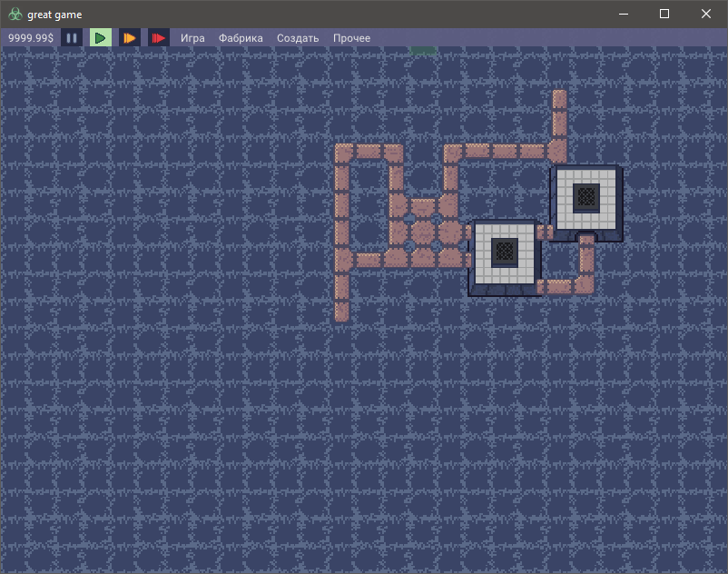This screenshot has height=574, width=728.
Task: Open the Игра menu
Action: pos(192,38)
